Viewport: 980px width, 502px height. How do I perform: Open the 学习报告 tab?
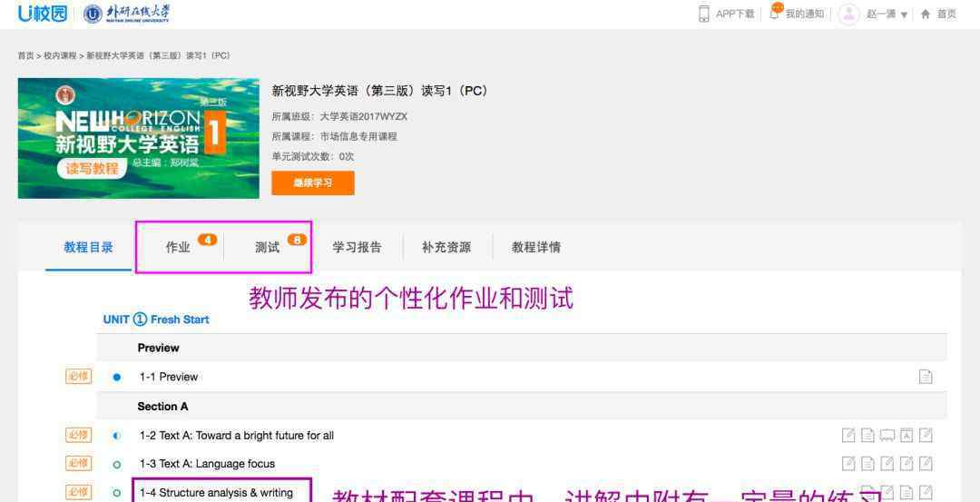click(x=357, y=248)
